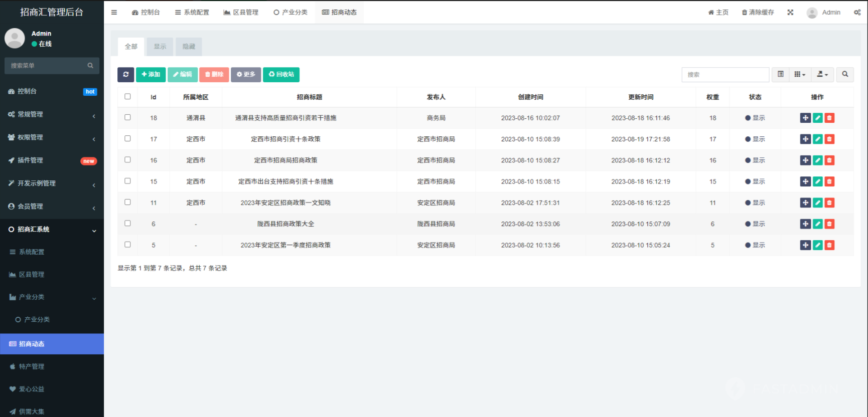Open the 产业分类 child sidebar item

pos(52,319)
